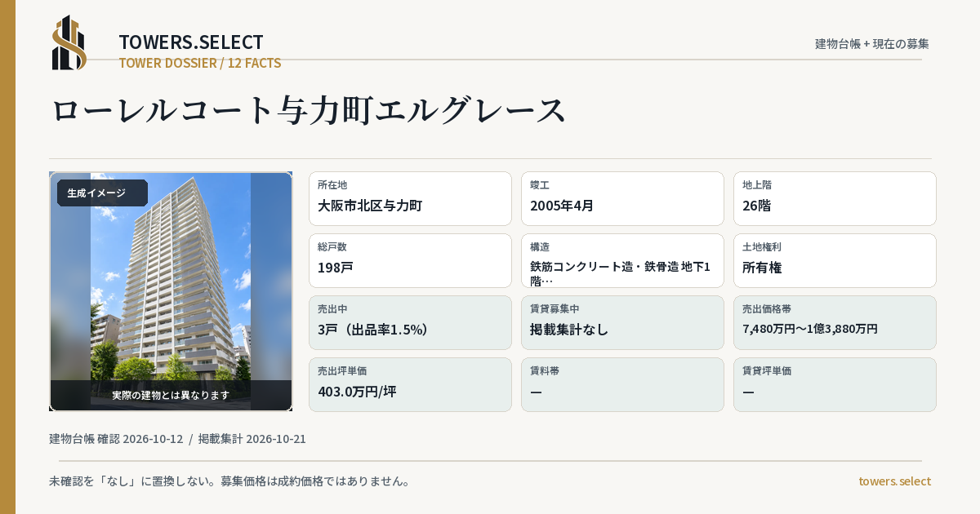
Task: Click the TOWER DOSSIER / 12 FACTS subtitle
Action: [200, 63]
